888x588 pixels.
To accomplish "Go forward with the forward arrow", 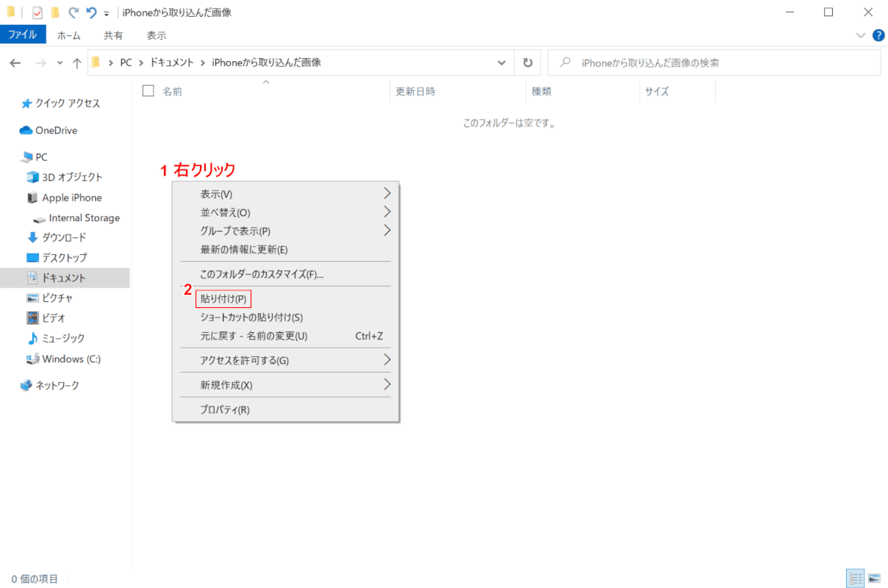I will point(40,63).
